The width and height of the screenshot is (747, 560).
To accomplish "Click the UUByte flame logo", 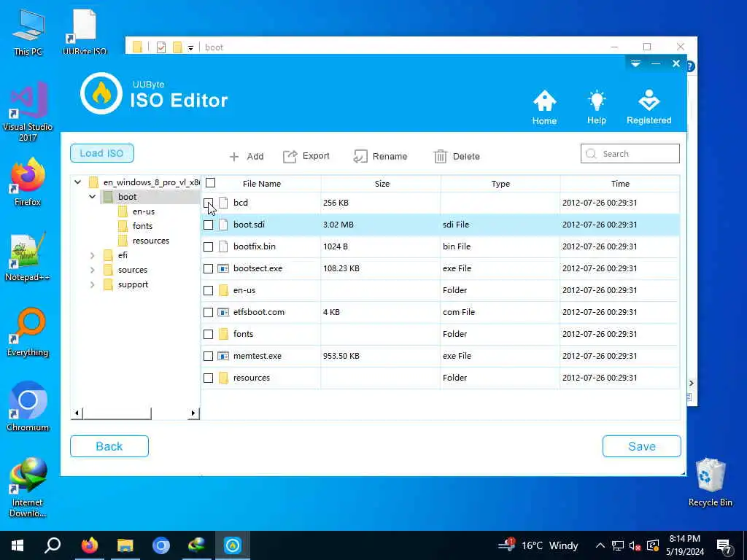I will (101, 93).
